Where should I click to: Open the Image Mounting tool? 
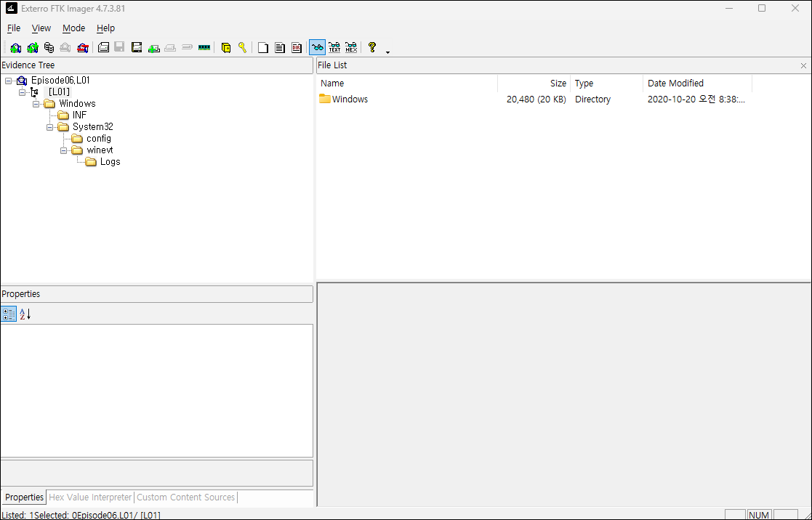tap(49, 48)
